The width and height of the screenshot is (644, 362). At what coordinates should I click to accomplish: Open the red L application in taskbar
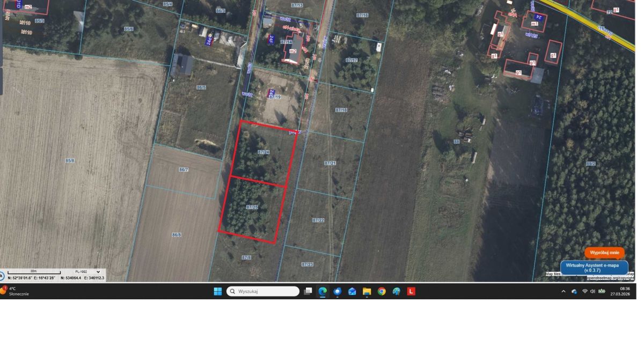411,291
